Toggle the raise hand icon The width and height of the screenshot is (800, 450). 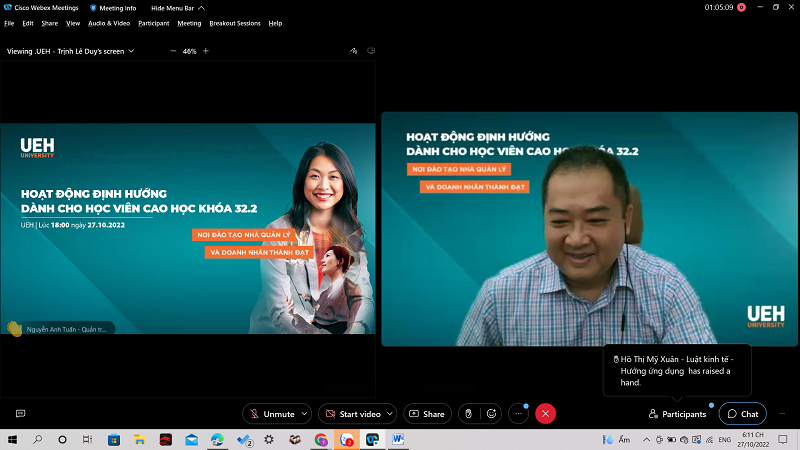[x=468, y=414]
